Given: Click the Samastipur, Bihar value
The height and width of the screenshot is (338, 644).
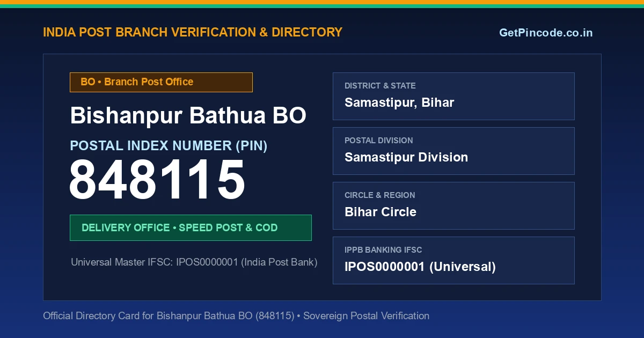Looking at the screenshot, I should (x=399, y=102).
